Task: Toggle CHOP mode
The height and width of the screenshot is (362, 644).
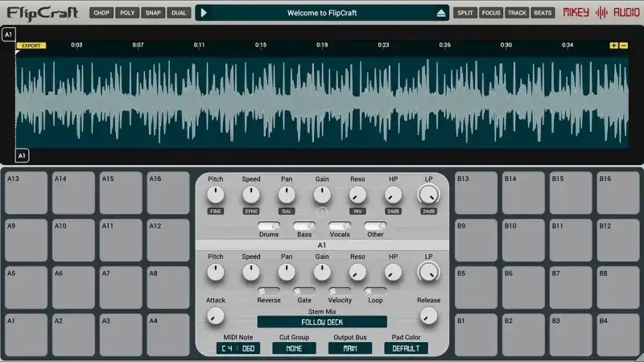Action: 101,13
